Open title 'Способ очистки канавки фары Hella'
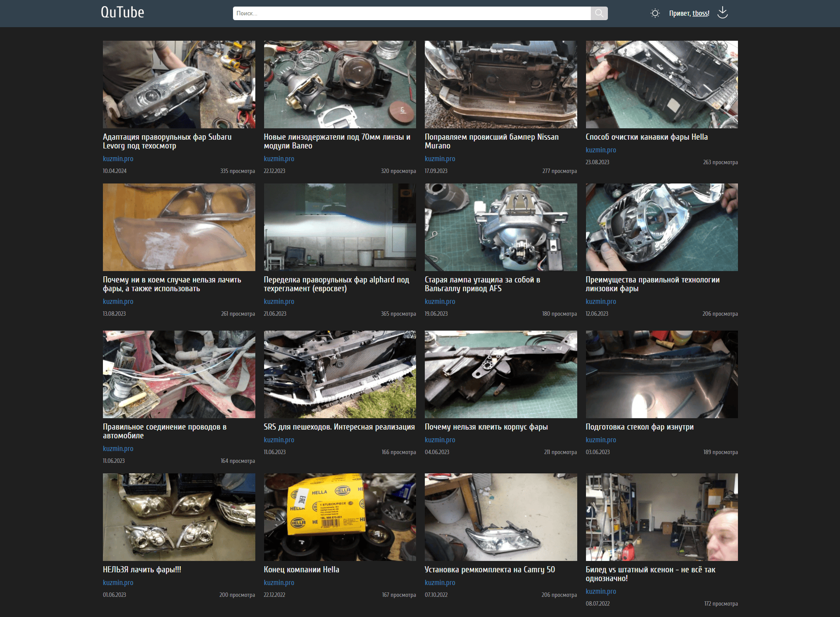The height and width of the screenshot is (617, 840). [646, 137]
